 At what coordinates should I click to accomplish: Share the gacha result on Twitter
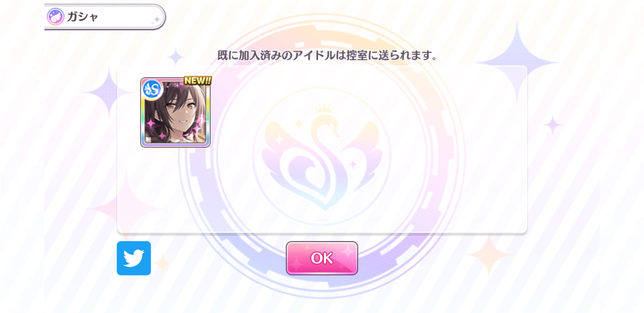coord(134,258)
